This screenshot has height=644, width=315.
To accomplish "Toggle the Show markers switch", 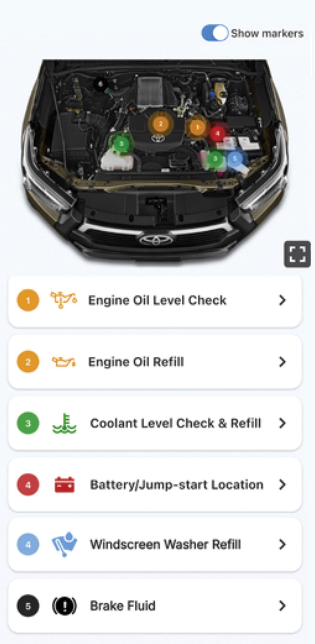I will [x=215, y=33].
